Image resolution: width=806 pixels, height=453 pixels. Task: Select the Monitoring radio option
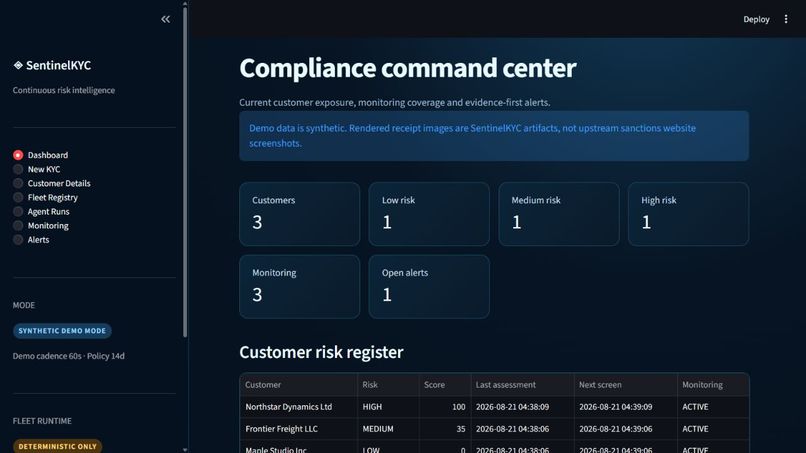pos(41,226)
